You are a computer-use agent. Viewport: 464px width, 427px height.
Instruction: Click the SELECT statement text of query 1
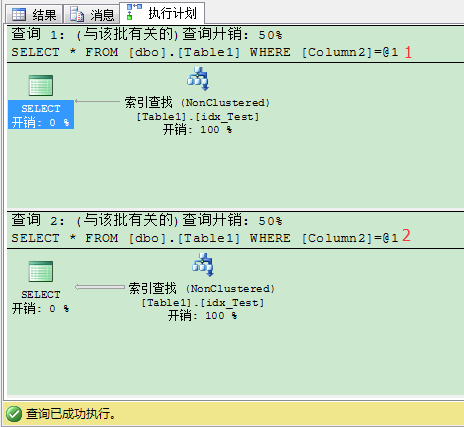coord(205,52)
